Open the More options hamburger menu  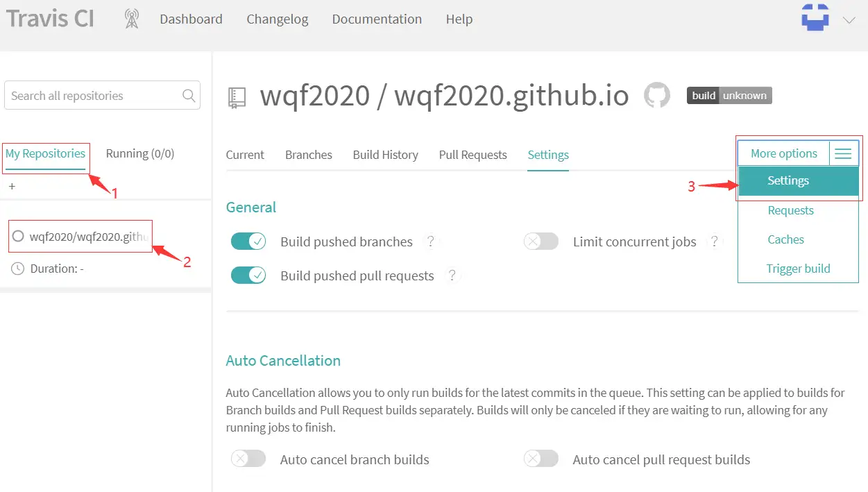coord(843,154)
